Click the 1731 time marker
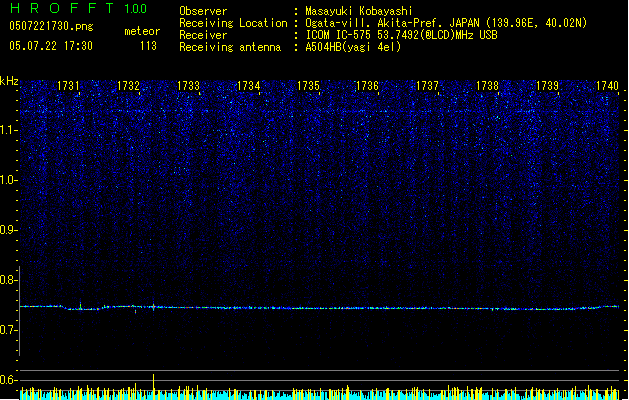629x400 pixels. [68, 86]
